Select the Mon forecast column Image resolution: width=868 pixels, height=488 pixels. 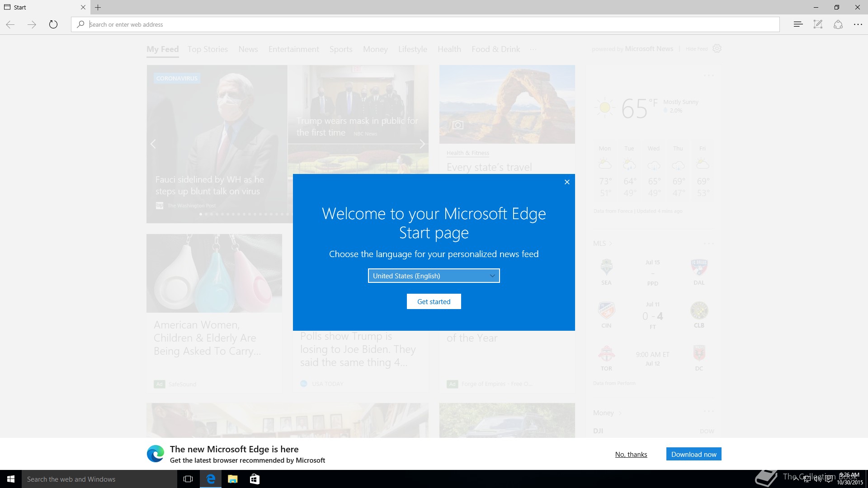click(x=605, y=172)
